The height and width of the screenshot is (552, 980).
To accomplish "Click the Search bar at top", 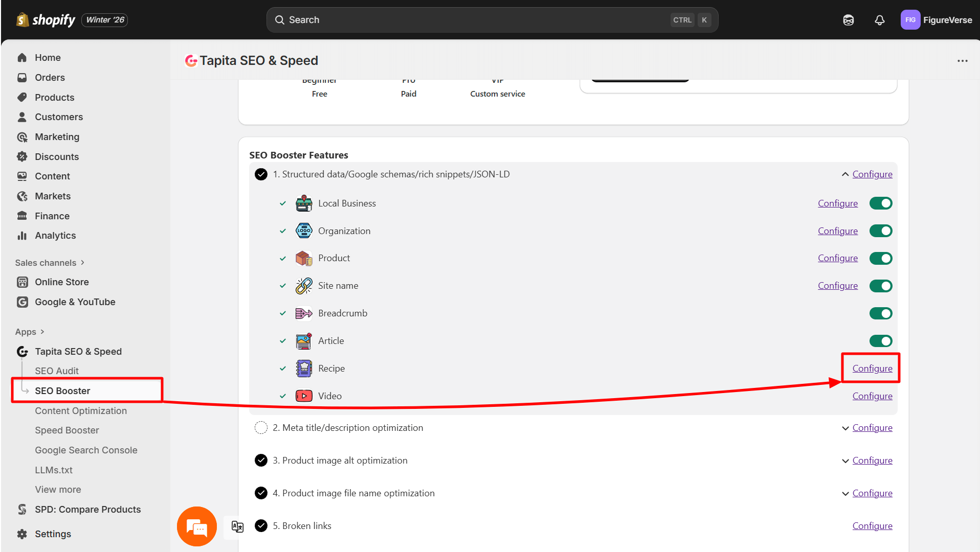I will click(x=491, y=19).
